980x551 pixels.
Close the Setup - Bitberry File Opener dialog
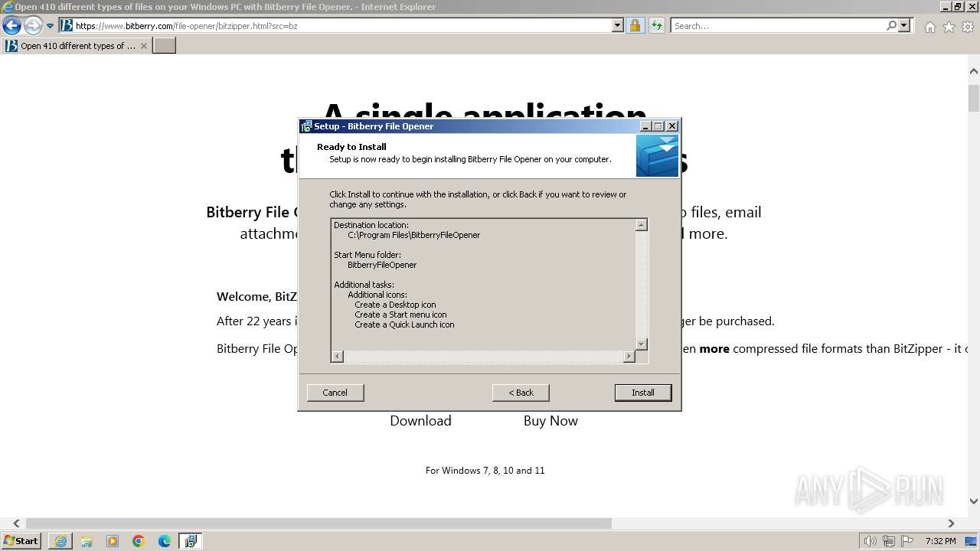point(672,126)
